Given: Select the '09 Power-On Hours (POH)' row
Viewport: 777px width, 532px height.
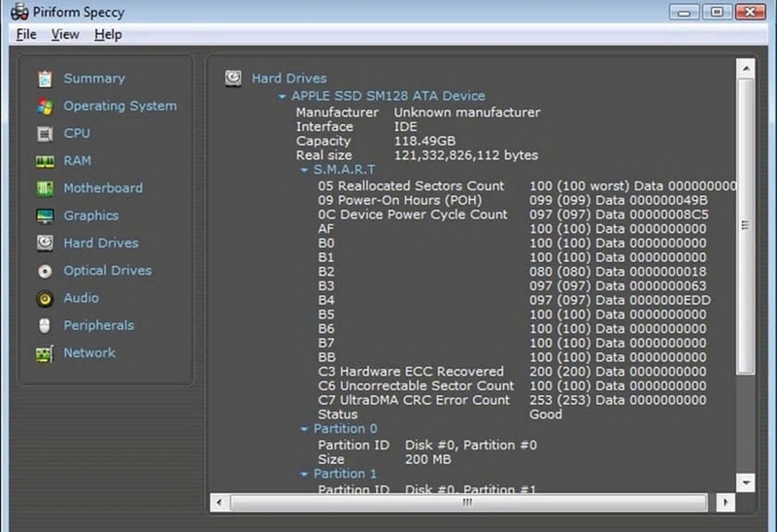Looking at the screenshot, I should tap(513, 200).
